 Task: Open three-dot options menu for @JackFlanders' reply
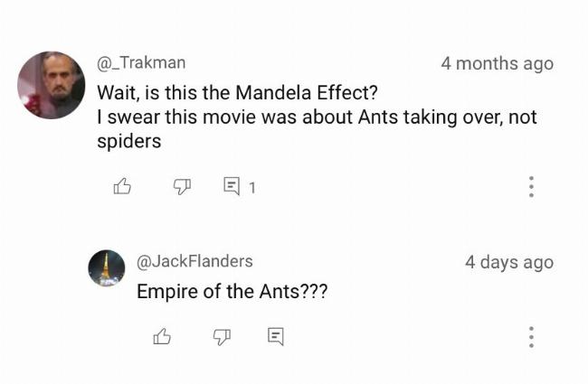click(531, 336)
